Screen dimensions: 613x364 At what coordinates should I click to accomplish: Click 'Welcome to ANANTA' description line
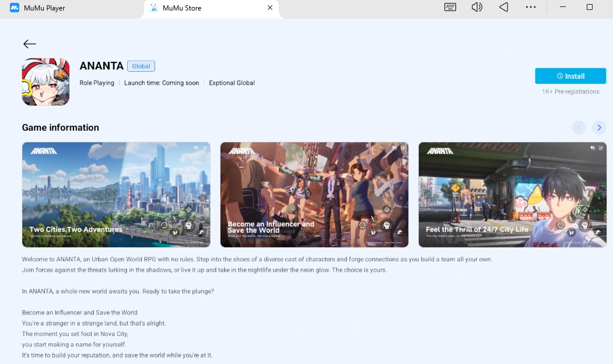tap(257, 259)
